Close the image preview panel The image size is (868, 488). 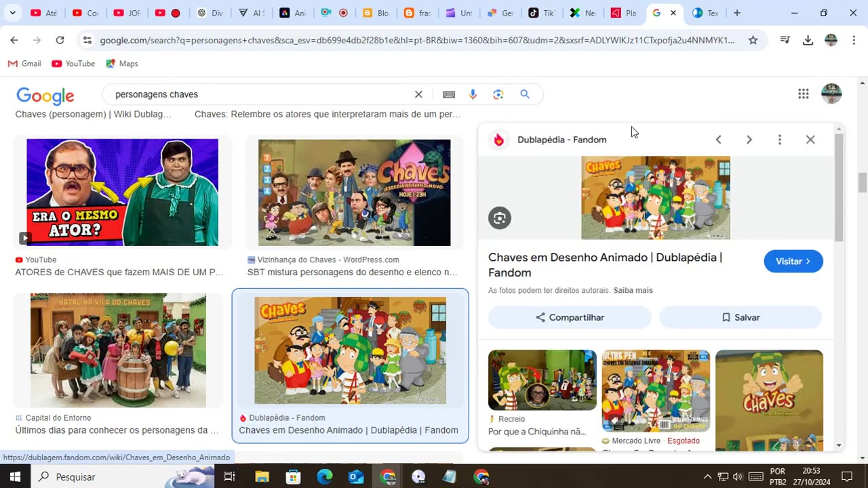tap(810, 140)
